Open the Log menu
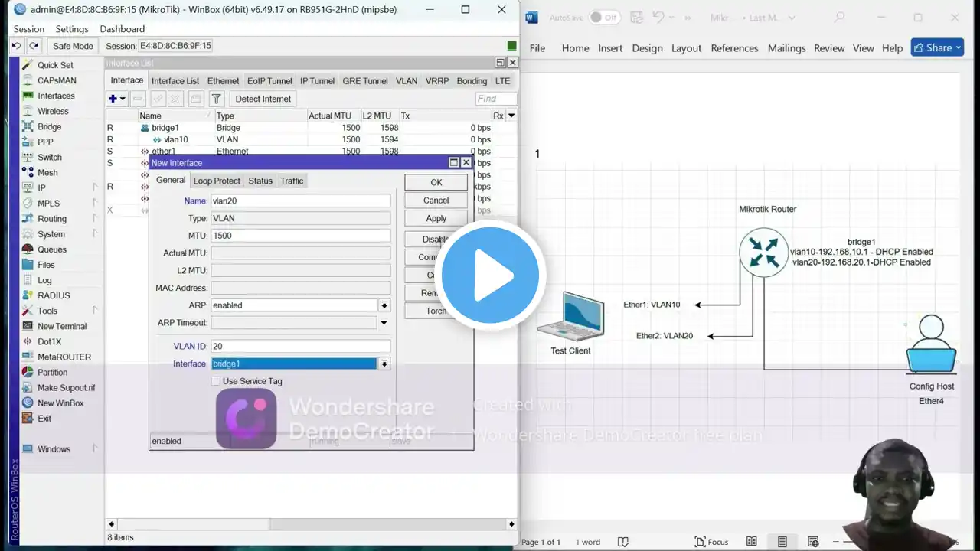The height and width of the screenshot is (551, 980). click(44, 280)
